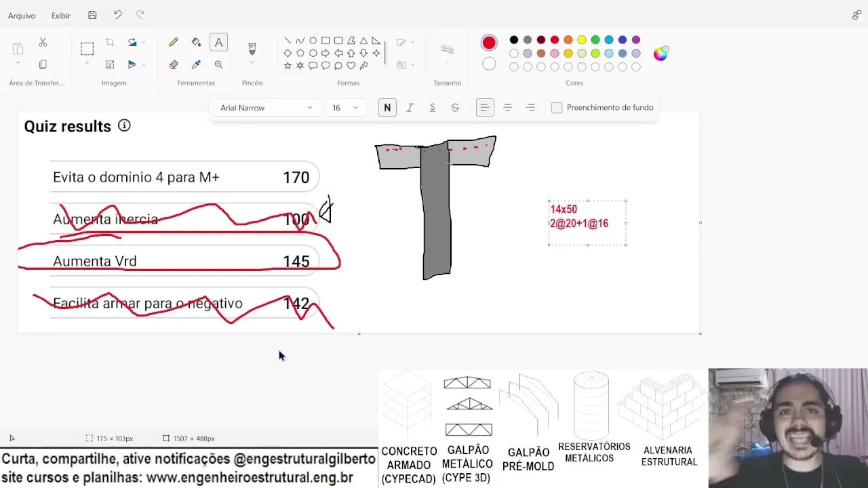Pick the oval shape
868x488 pixels.
pyautogui.click(x=313, y=41)
